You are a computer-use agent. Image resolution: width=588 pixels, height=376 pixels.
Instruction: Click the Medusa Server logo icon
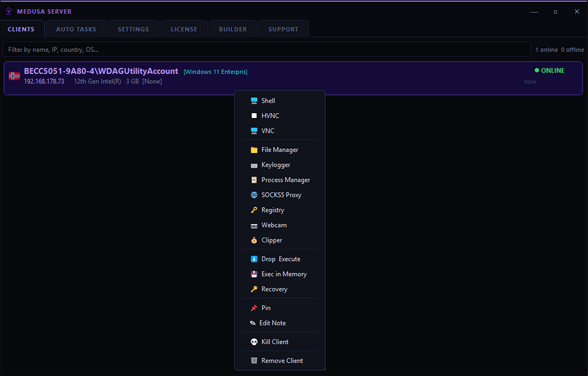[x=9, y=11]
